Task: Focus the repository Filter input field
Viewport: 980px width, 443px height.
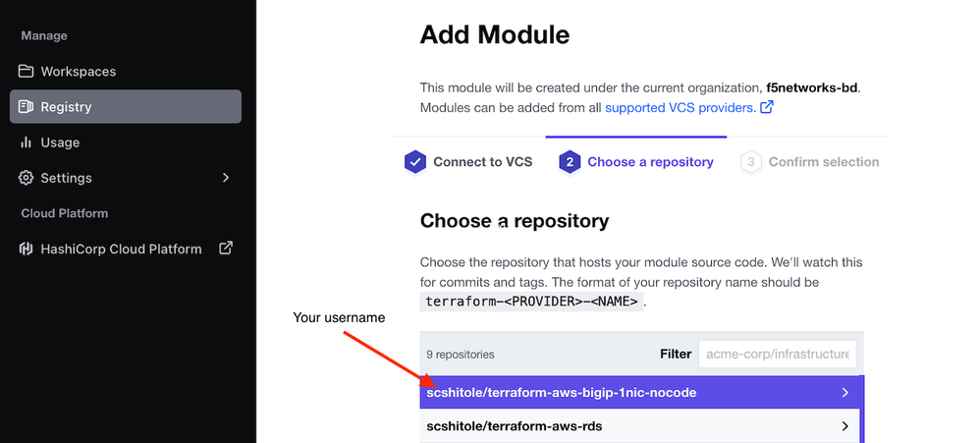Action: point(777,354)
